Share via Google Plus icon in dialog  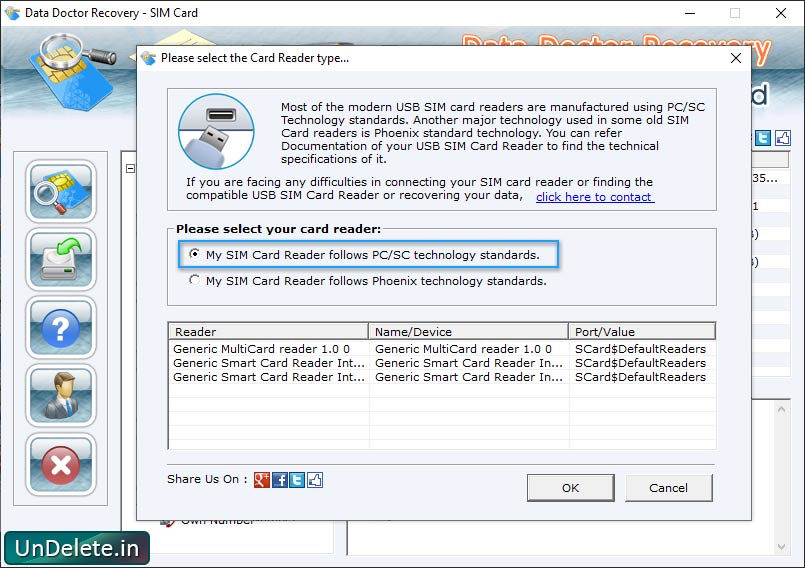point(261,480)
